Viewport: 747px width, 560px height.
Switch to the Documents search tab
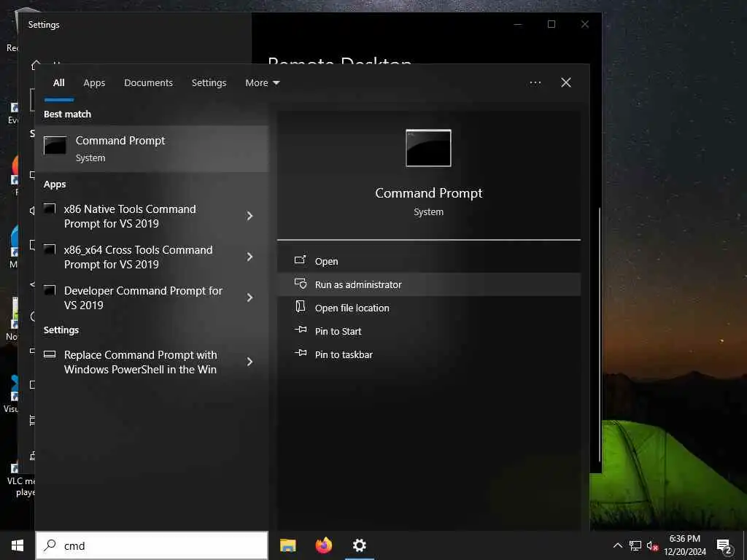click(148, 83)
